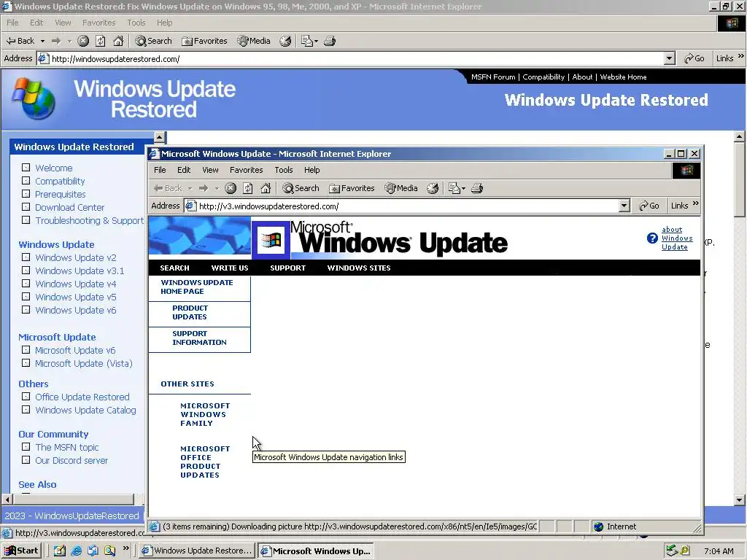Open Favorites in Windows Update Restored window toolbar
The width and height of the screenshot is (747, 560).
click(205, 41)
